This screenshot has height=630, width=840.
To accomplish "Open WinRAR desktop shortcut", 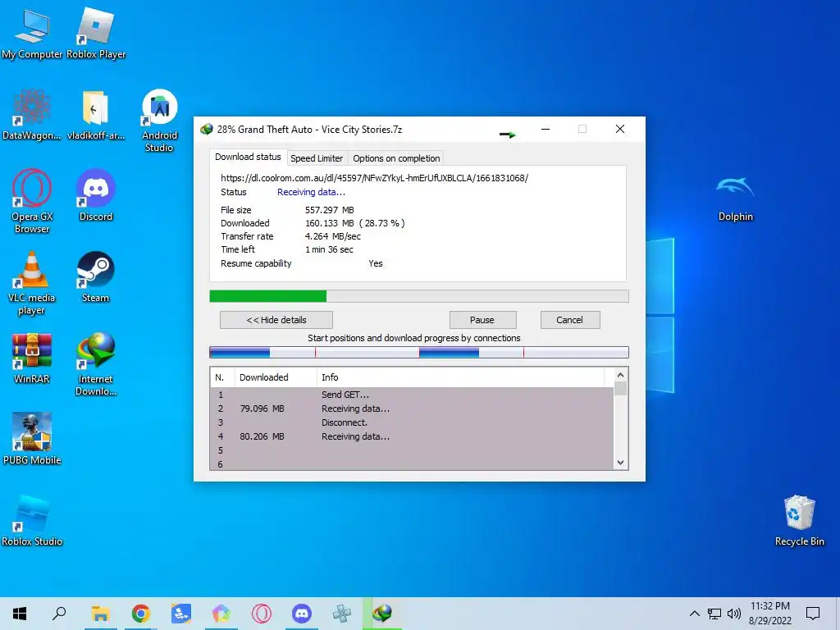I will click(x=32, y=358).
